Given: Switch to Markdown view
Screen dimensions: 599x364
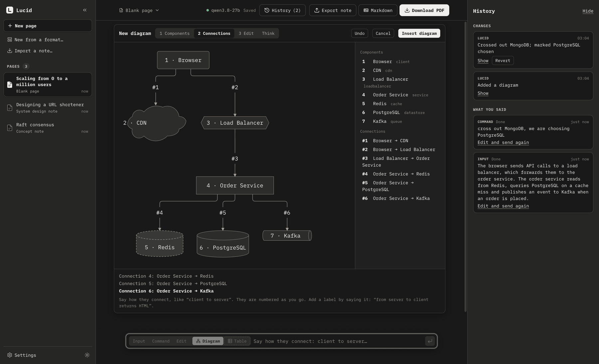Looking at the screenshot, I should click(x=378, y=10).
